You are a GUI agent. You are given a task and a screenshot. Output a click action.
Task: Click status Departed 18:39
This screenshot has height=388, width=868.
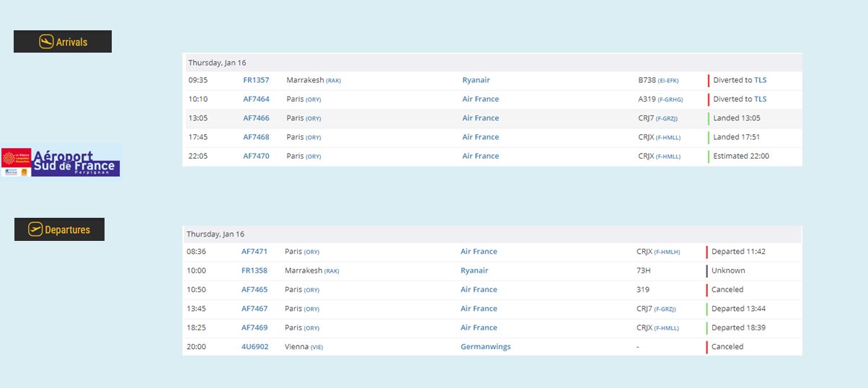pos(738,327)
